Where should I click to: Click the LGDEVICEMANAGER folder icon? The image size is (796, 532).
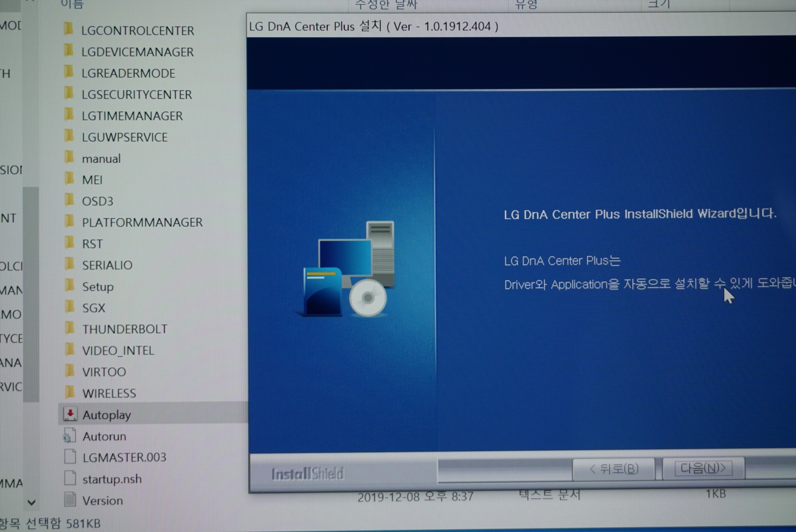point(69,50)
